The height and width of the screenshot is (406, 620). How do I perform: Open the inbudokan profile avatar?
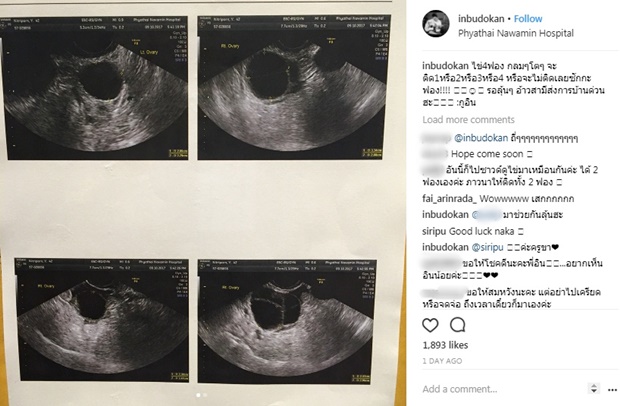[436, 24]
